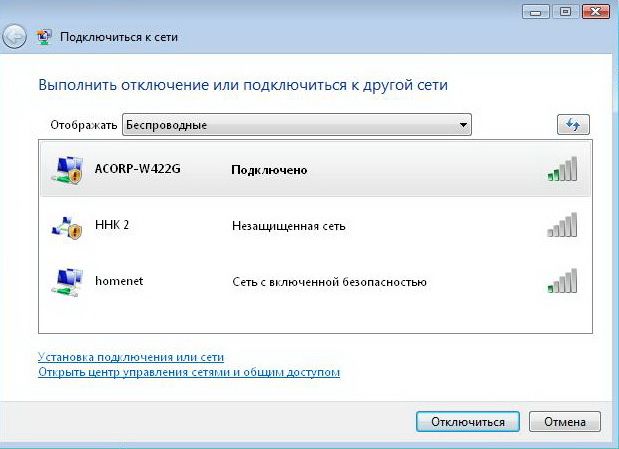This screenshot has height=449, width=619.
Task: Open the Беспроводные display dropdown
Action: pos(297,125)
